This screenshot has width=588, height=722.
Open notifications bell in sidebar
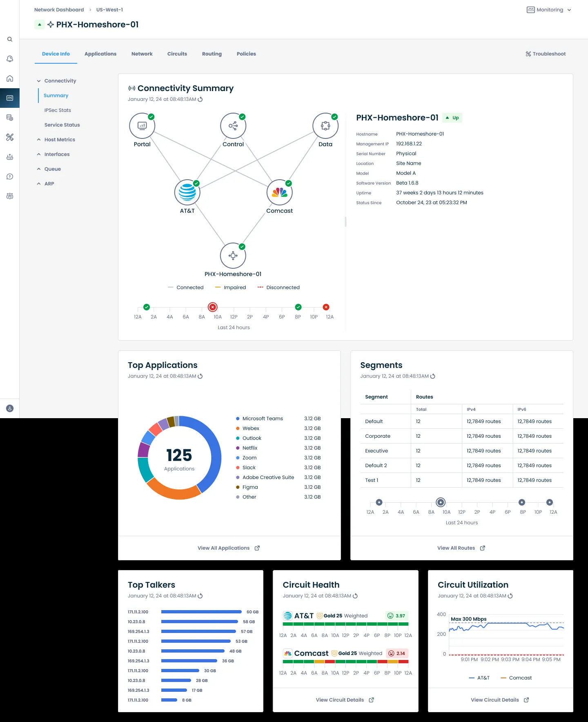(x=10, y=59)
